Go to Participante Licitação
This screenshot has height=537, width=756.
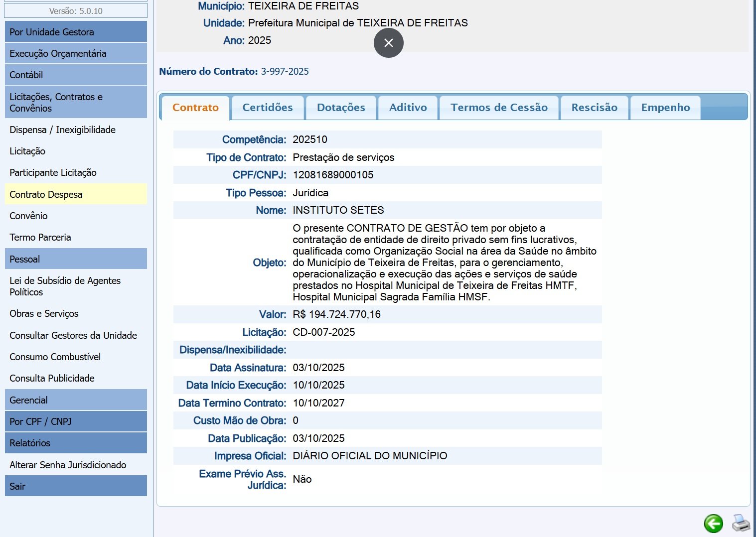[x=76, y=172]
